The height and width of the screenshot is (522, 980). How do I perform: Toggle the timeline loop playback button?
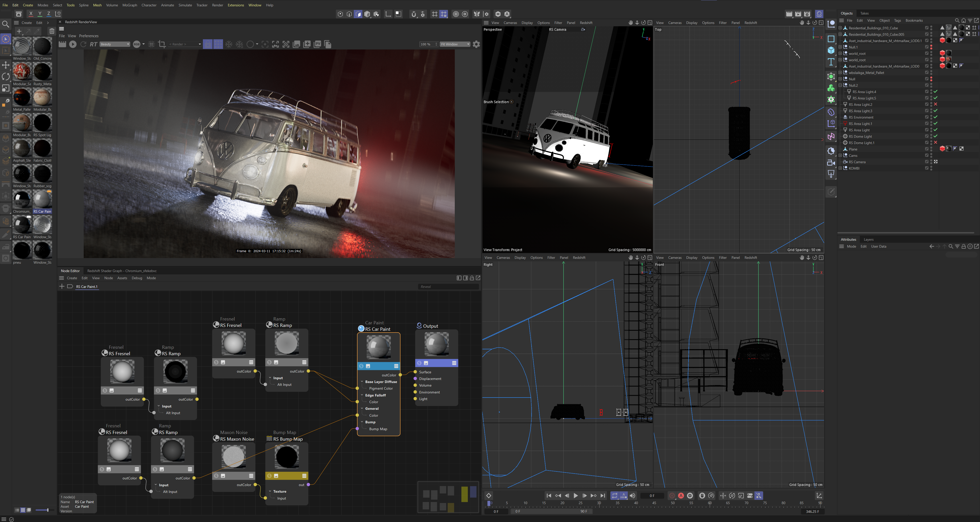[x=614, y=495]
